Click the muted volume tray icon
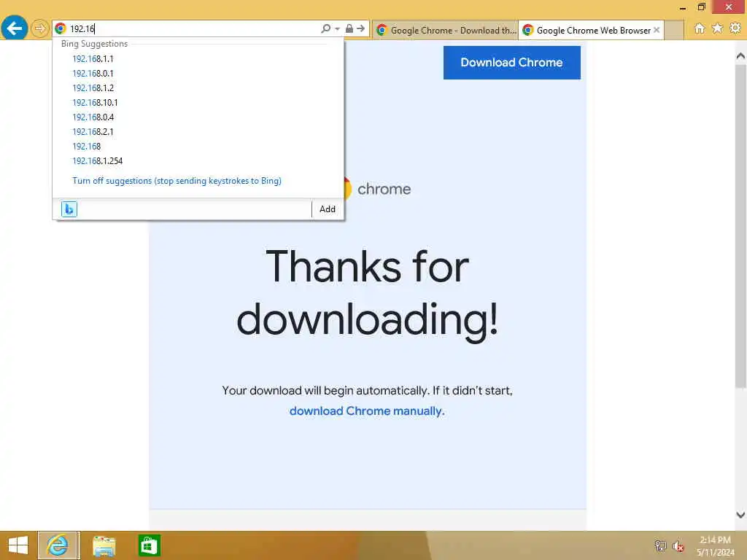Viewport: 747px width, 560px height. (x=678, y=546)
